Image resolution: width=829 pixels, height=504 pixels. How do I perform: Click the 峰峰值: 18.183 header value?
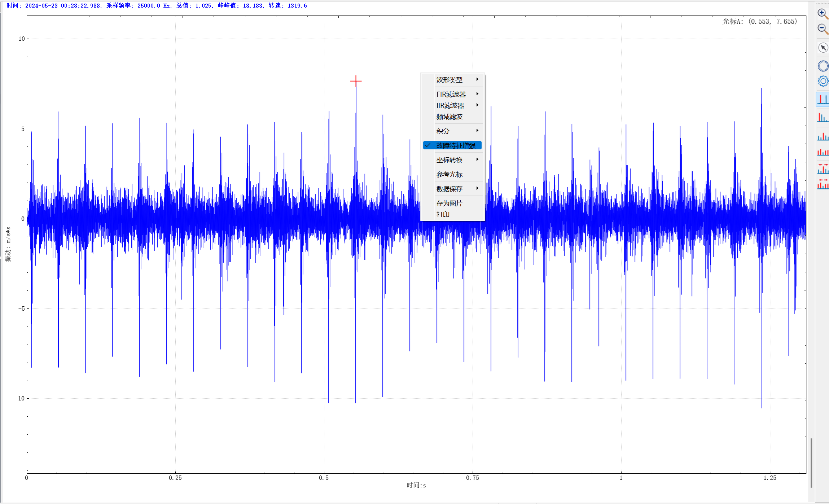[241, 6]
